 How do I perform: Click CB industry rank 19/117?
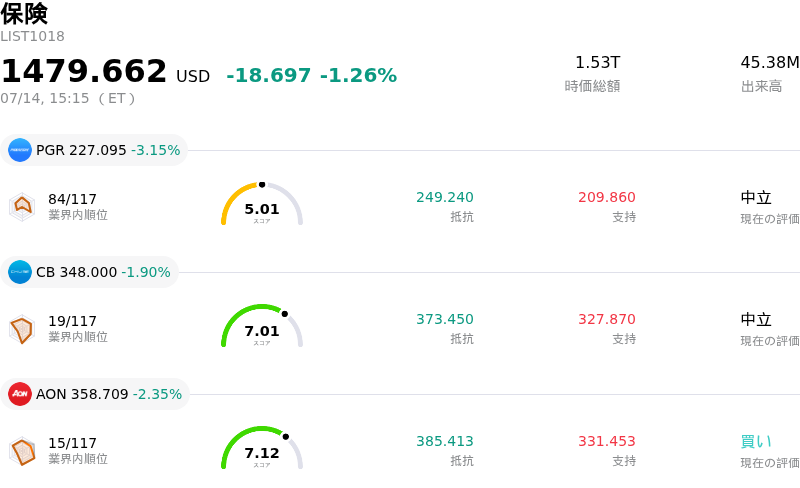72,321
